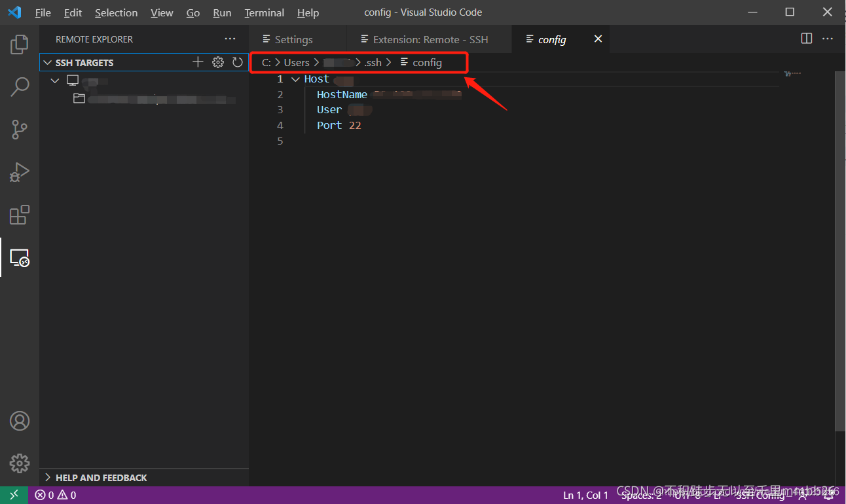
Task: Open editor more actions ellipsis
Action: [828, 39]
